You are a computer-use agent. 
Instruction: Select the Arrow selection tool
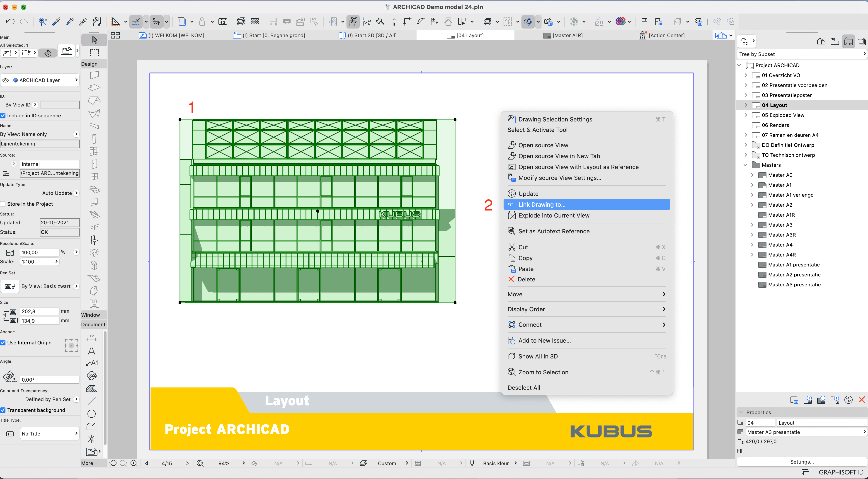(94, 40)
